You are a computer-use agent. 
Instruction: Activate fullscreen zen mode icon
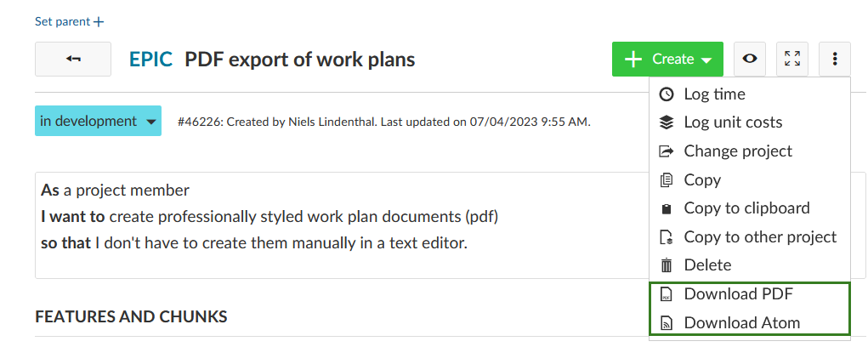pyautogui.click(x=791, y=59)
